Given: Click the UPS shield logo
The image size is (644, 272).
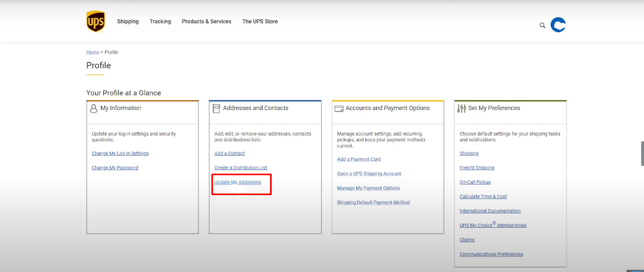Looking at the screenshot, I should tap(96, 21).
